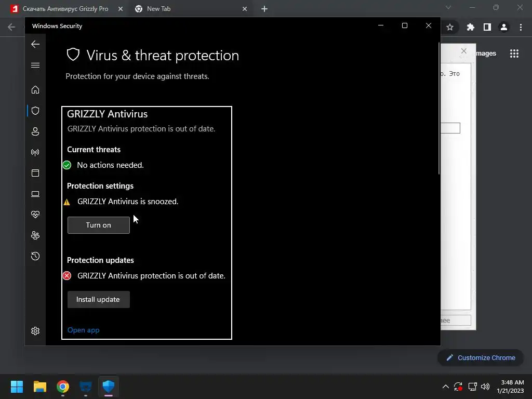The width and height of the screenshot is (532, 399).
Task: Click Customize Chrome button
Action: [x=481, y=357]
